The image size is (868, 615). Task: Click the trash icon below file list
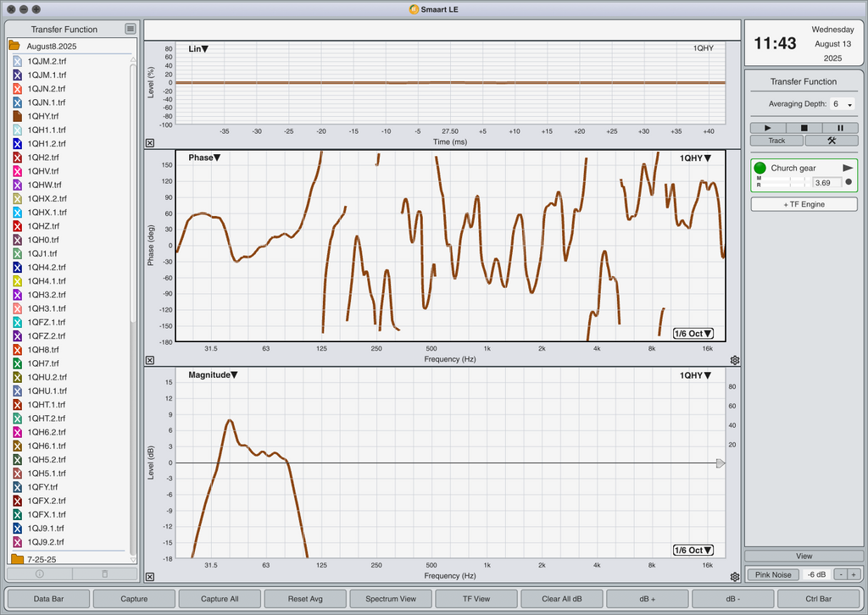point(104,574)
